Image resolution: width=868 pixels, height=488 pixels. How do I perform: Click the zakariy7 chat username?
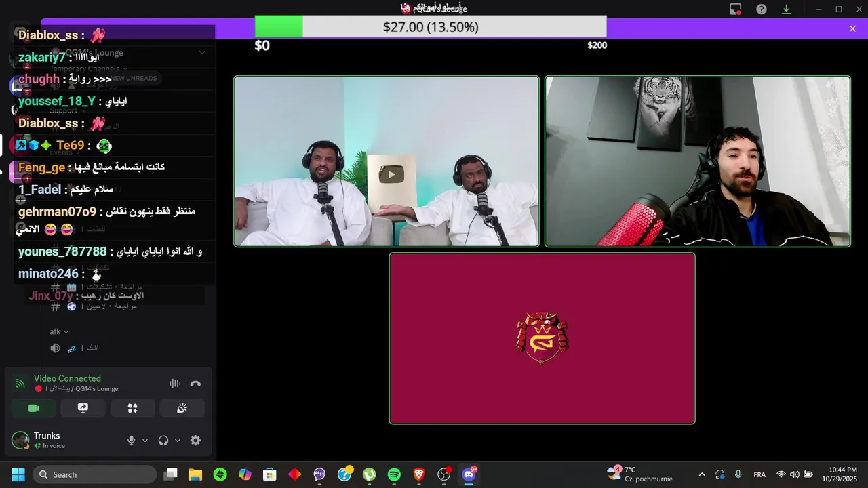[42, 57]
